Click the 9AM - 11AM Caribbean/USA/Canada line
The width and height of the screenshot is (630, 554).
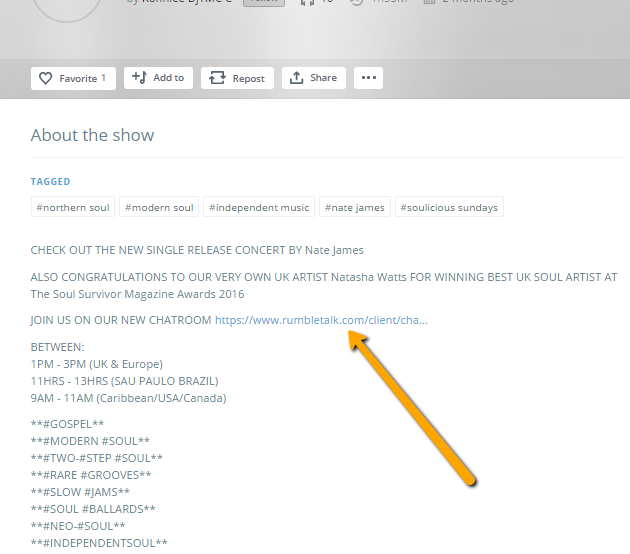(129, 398)
